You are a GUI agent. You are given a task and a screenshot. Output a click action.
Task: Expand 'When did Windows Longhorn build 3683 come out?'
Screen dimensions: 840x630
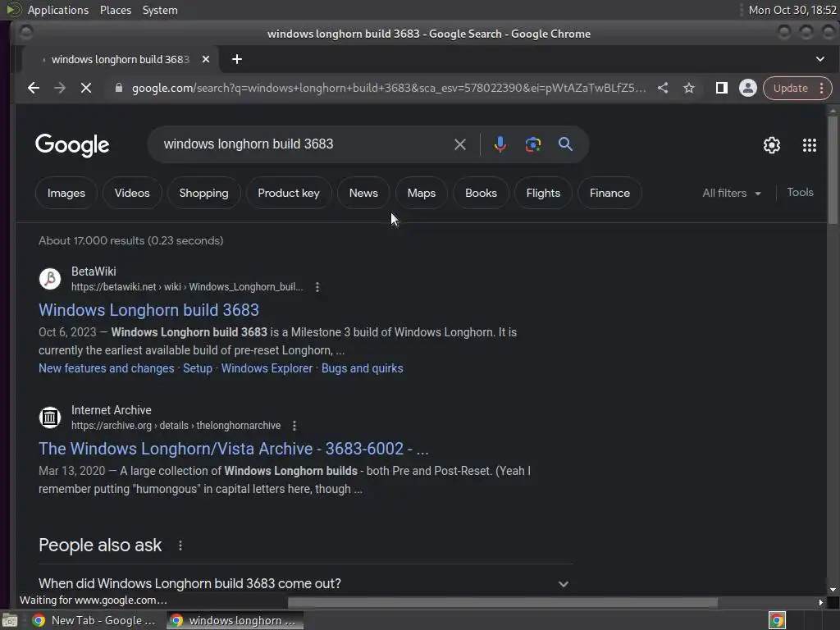click(x=305, y=583)
